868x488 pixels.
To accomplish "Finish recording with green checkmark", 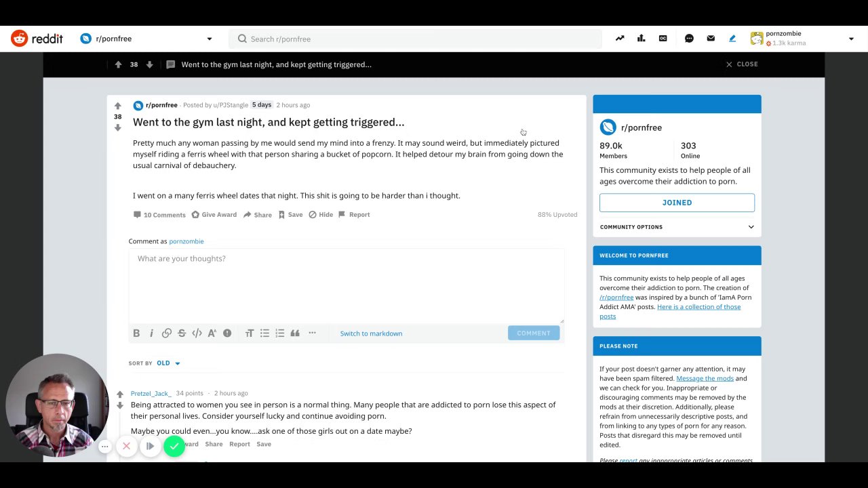I will (x=174, y=446).
